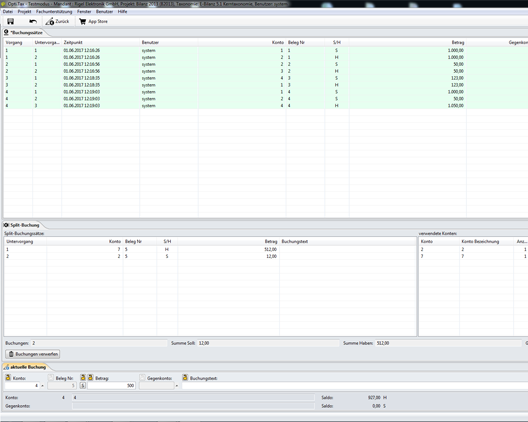Sort by S/H column header in Buchungssätze table
This screenshot has width=528, height=422.
tap(337, 42)
